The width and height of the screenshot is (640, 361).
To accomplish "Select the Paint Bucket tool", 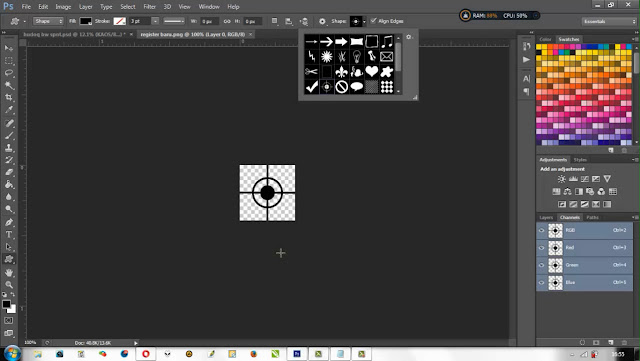I will 9,184.
